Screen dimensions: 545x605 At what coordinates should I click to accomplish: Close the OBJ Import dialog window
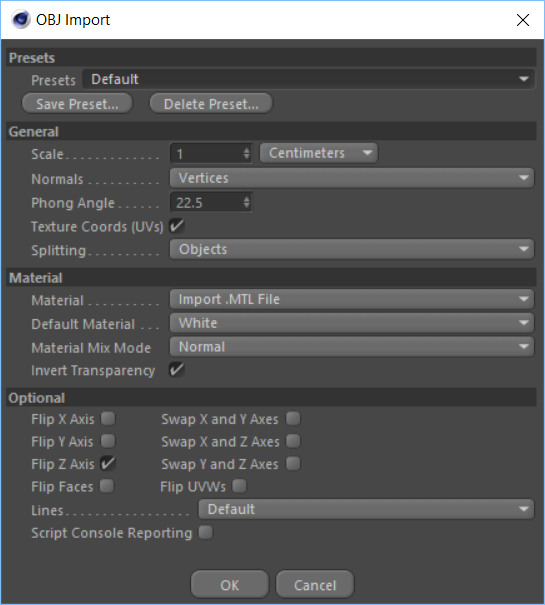click(x=523, y=20)
